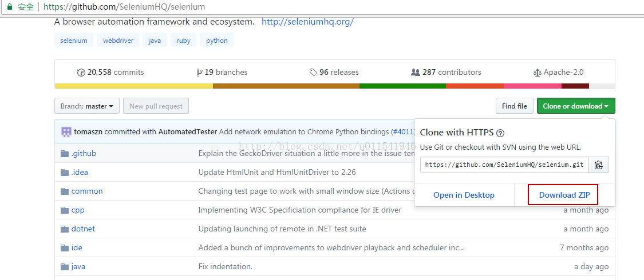Open 'Added a bunch of improvements' commit
This screenshot has height=280, width=644.
point(332,248)
